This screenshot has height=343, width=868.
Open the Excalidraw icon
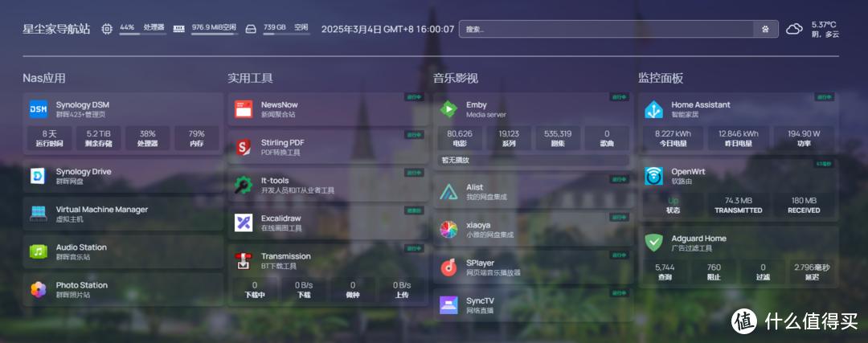click(244, 223)
